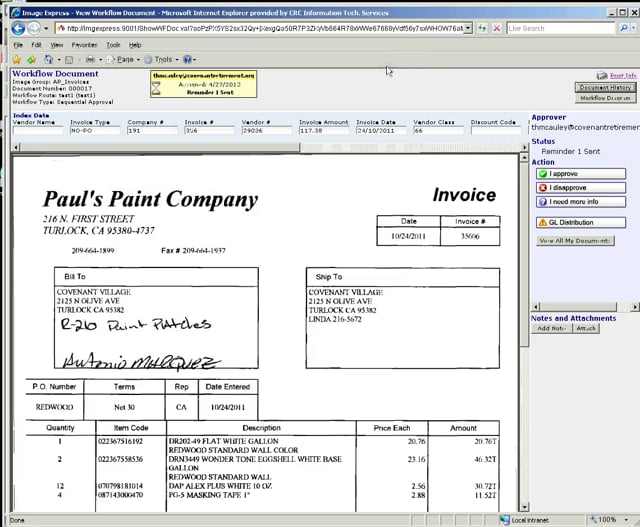The image size is (640, 527).
Task: Open the Edit menu
Action: tap(36, 45)
